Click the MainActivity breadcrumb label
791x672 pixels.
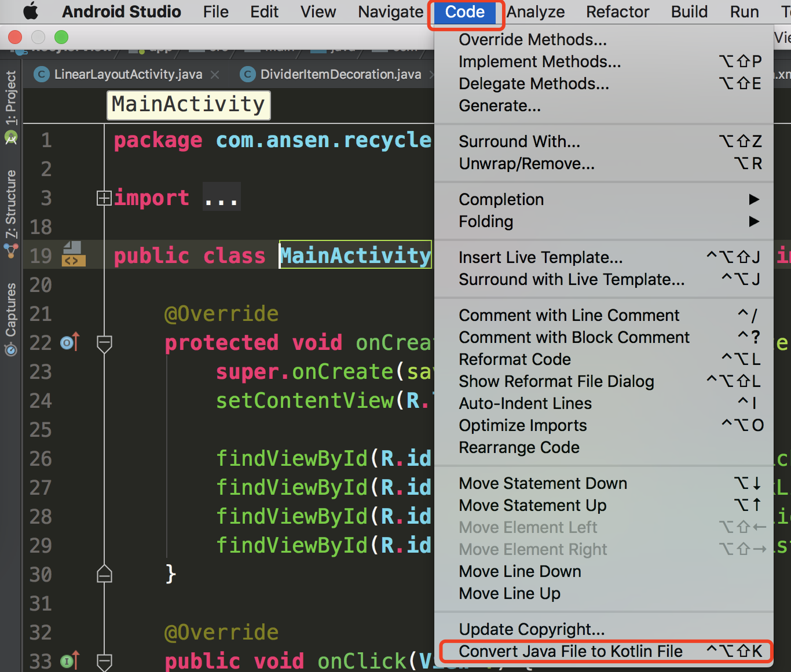pyautogui.click(x=188, y=105)
